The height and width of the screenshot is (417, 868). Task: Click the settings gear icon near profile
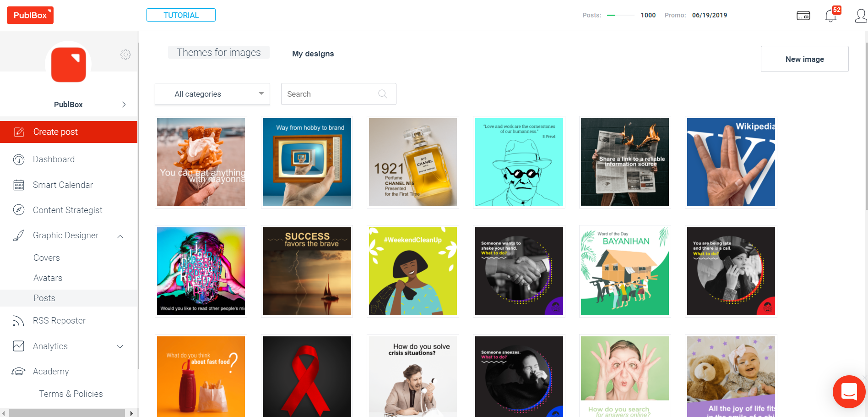point(125,55)
